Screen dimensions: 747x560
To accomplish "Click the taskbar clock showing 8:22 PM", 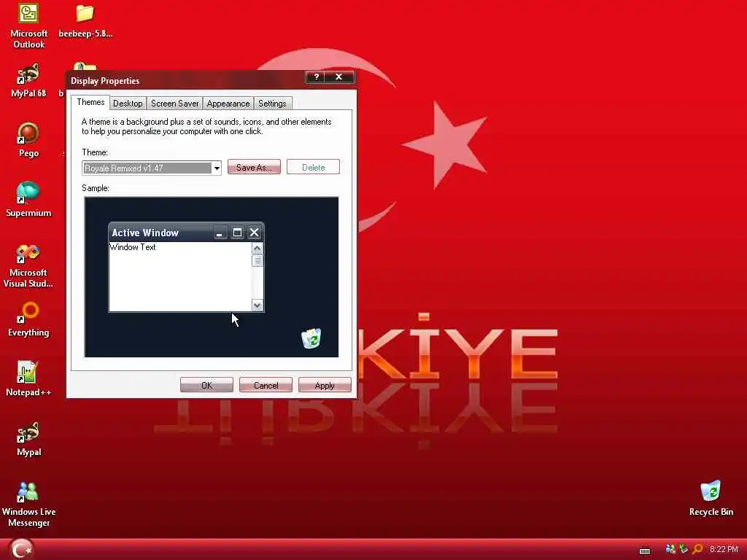I will pyautogui.click(x=724, y=550).
